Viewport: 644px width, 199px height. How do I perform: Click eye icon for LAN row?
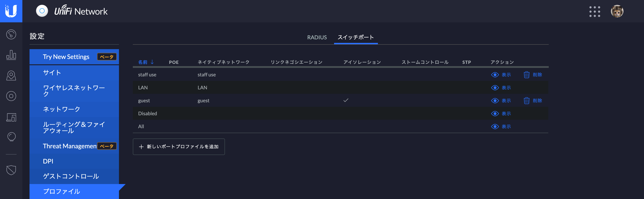[495, 88]
